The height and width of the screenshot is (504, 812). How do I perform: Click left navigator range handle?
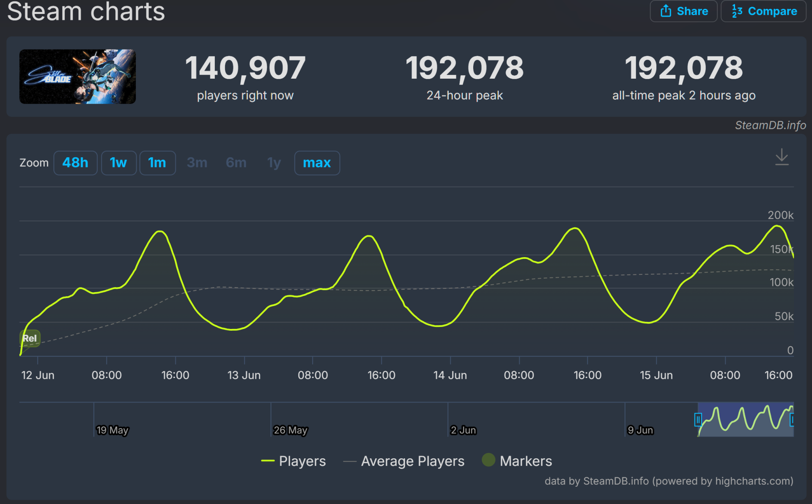[x=698, y=419]
